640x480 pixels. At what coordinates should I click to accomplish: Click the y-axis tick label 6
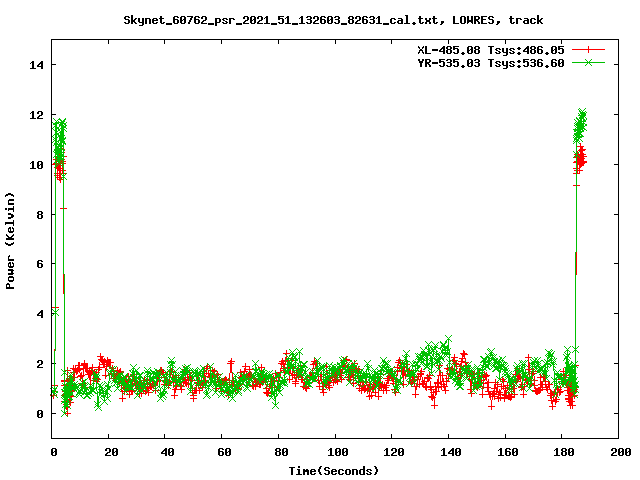pos(40,264)
